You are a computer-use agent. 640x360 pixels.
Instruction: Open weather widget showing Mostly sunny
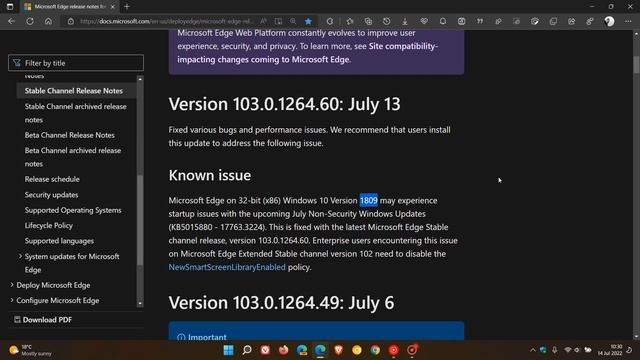(x=31, y=350)
